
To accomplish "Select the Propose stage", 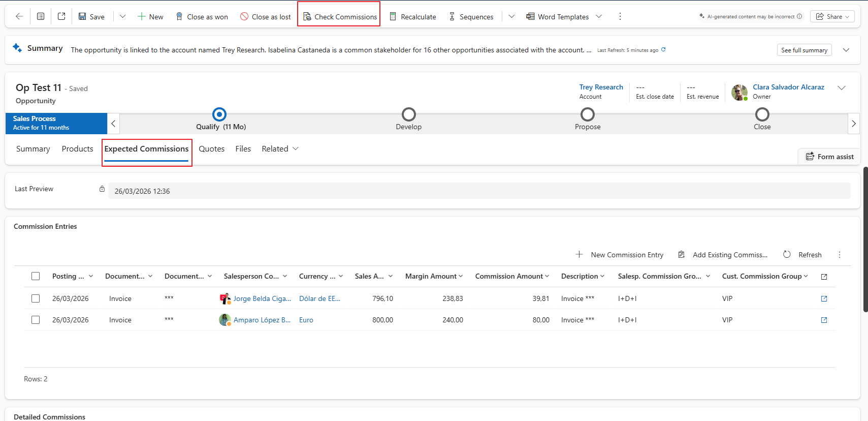I will coord(588,114).
